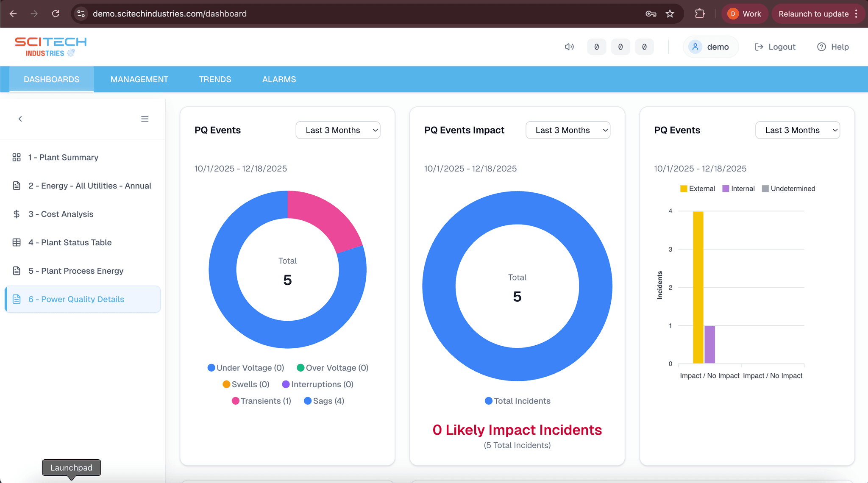Open Help via the question mark icon
Image resolution: width=868 pixels, height=483 pixels.
[x=821, y=47]
